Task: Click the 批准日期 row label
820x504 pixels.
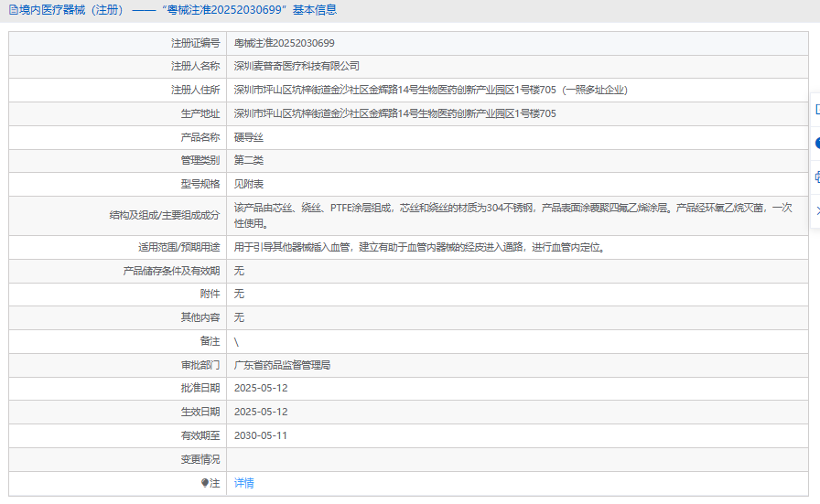Action: click(x=200, y=388)
